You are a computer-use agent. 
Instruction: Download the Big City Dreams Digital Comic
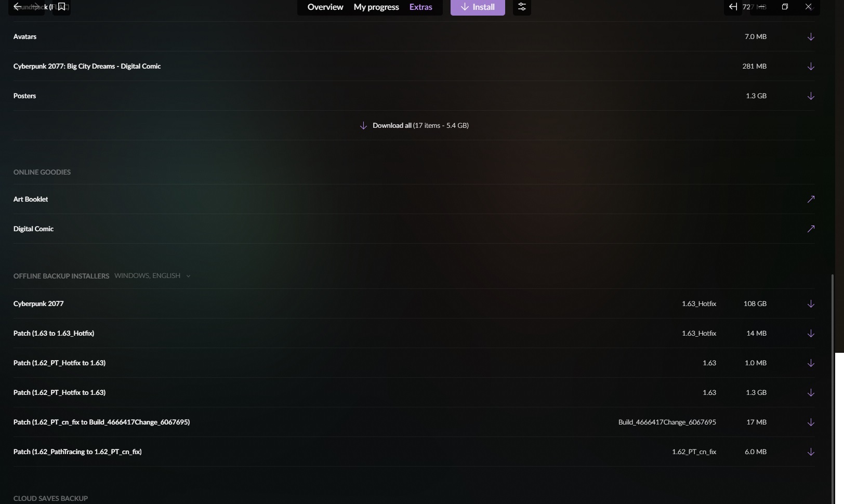pos(811,67)
